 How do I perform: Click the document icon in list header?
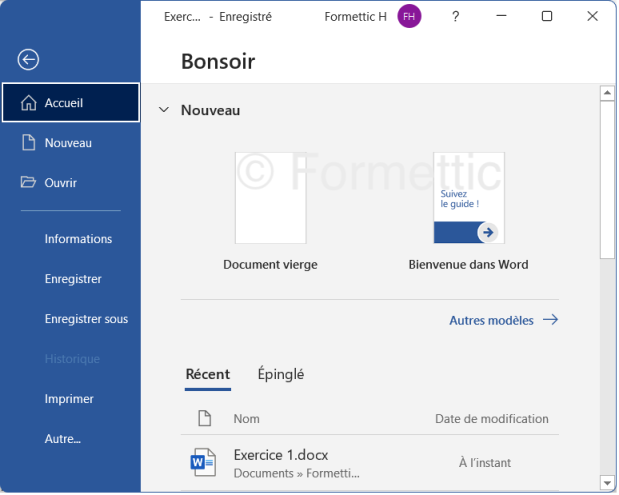point(204,419)
